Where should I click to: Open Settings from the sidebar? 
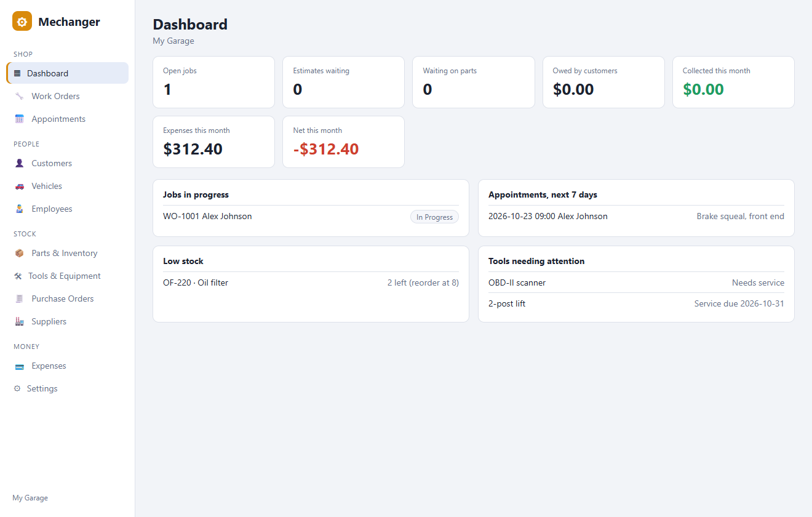pyautogui.click(x=68, y=388)
